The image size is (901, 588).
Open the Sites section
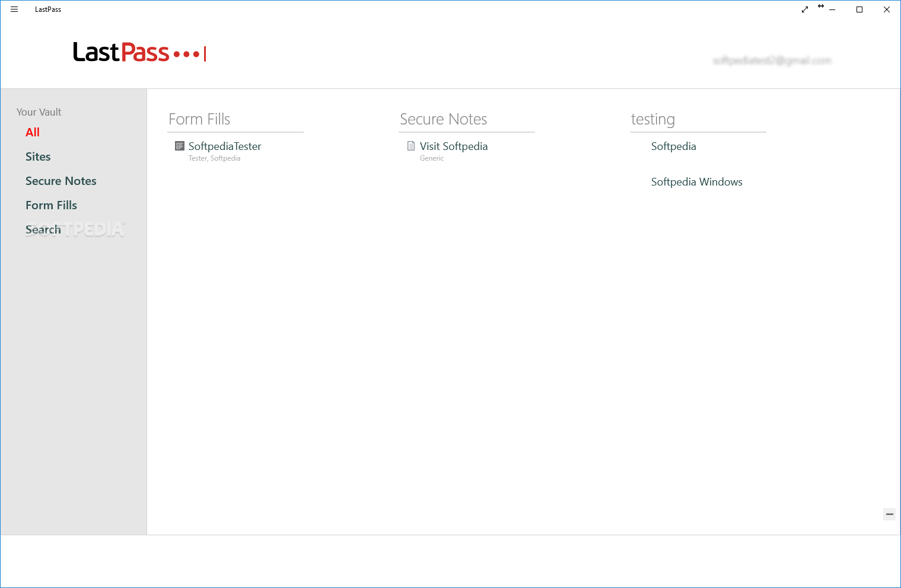coord(38,156)
